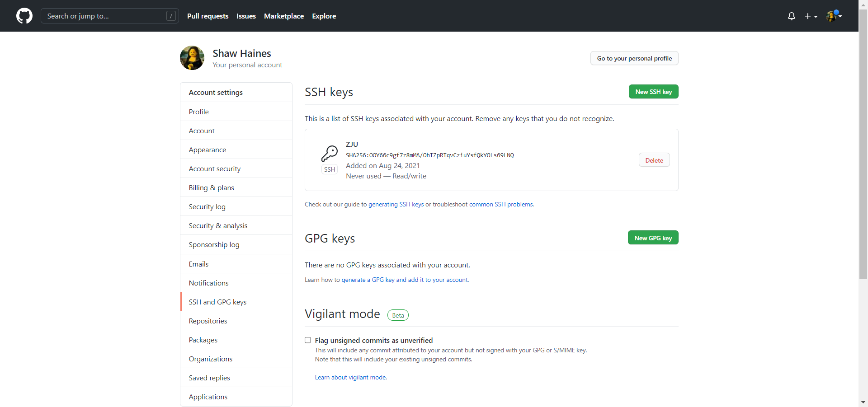Open Learn about vigilant mode link
This screenshot has width=868, height=407.
coord(350,377)
